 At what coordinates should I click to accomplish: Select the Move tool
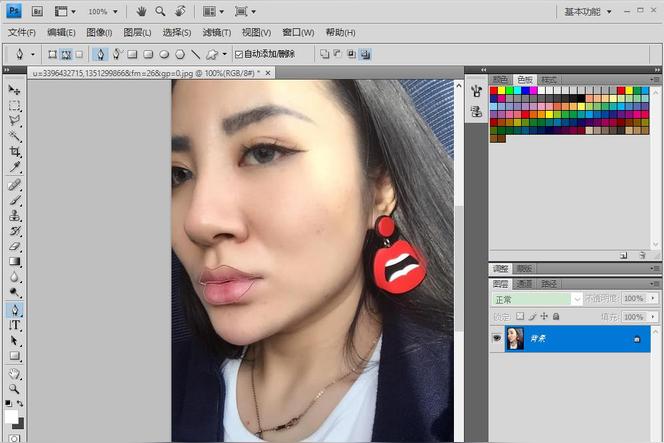tap(15, 90)
